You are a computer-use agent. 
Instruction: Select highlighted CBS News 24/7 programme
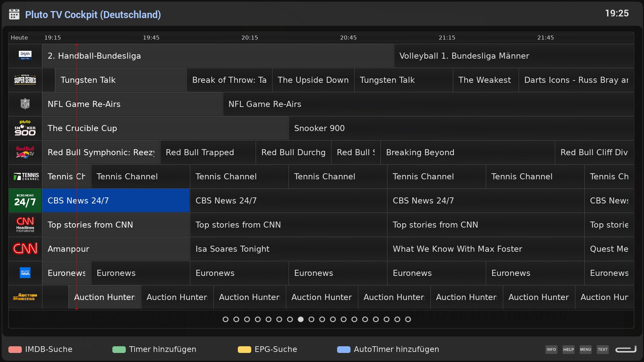click(x=116, y=200)
